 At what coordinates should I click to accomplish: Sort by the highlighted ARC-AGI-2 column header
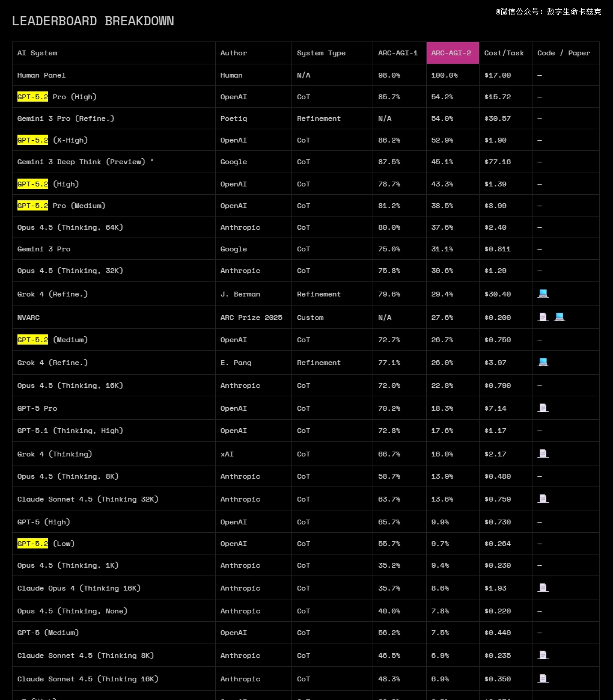click(x=451, y=53)
